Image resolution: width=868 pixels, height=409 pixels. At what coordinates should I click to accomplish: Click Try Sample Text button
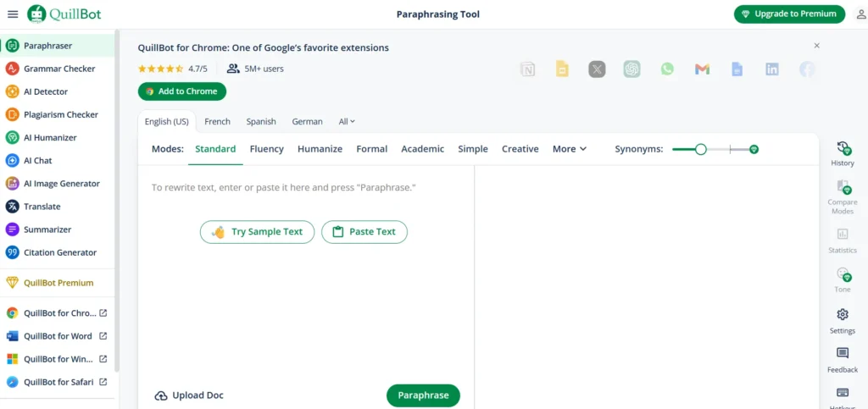tap(257, 232)
